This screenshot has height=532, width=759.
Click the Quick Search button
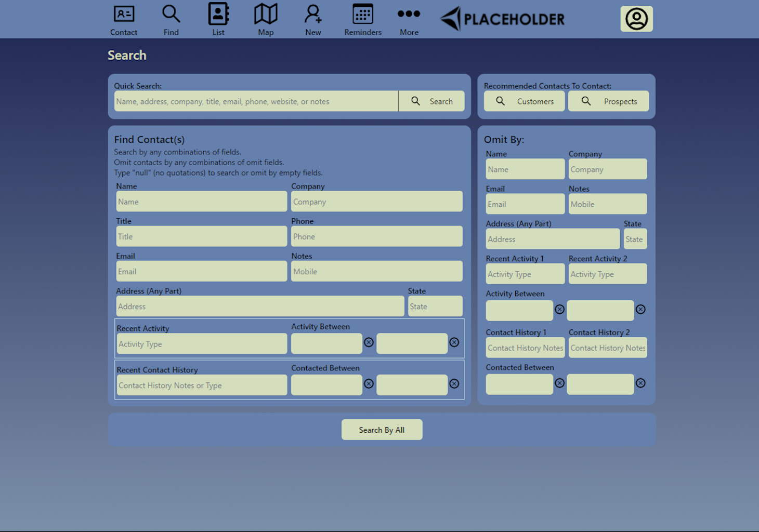pos(431,101)
